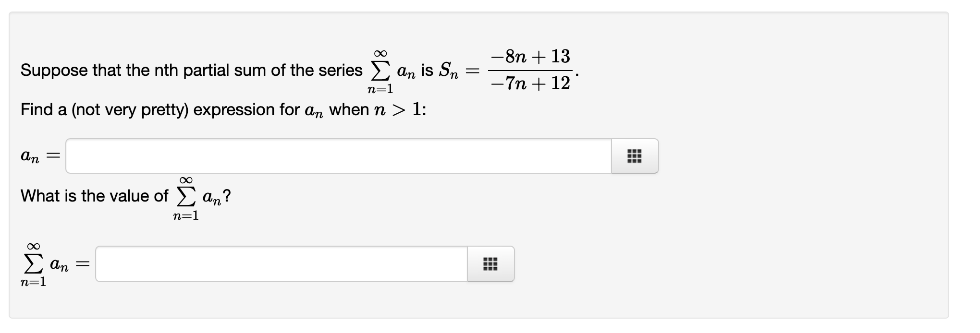Open the symbol keypad for the infinite sum answer
Viewport: 980px width, 333px height.
pos(491,264)
